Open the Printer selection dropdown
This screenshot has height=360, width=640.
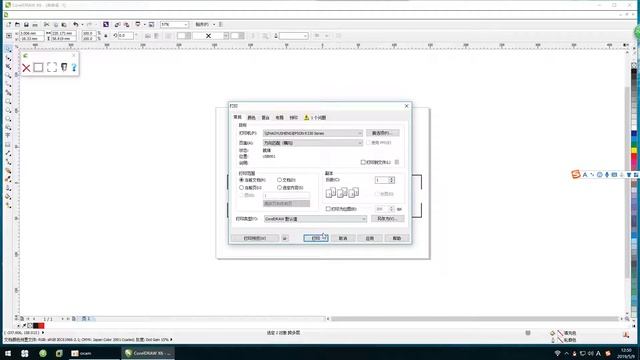point(313,133)
